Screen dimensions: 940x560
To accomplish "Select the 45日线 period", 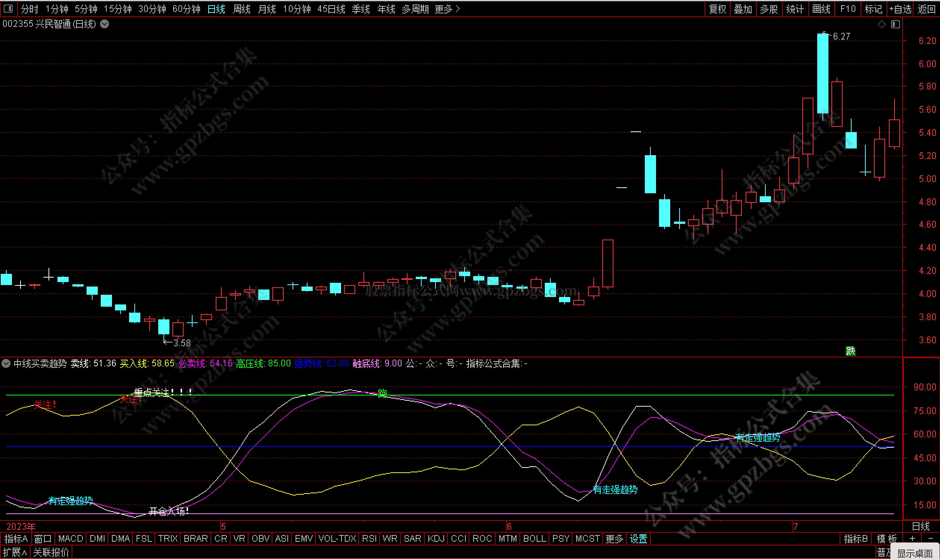I will point(331,9).
